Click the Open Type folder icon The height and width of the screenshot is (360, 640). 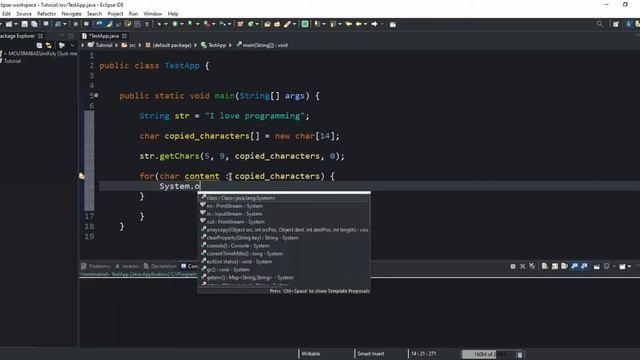[x=267, y=24]
